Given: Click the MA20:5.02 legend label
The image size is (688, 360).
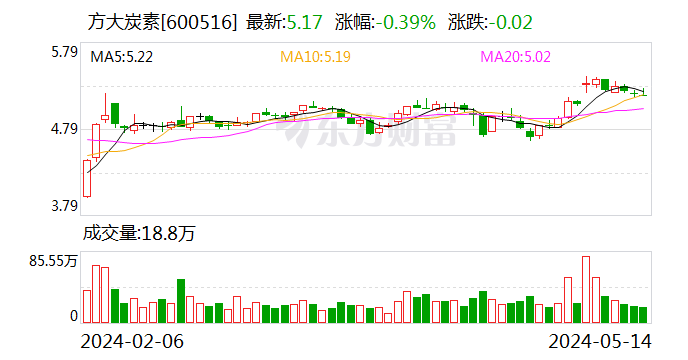Looking at the screenshot, I should 515,57.
